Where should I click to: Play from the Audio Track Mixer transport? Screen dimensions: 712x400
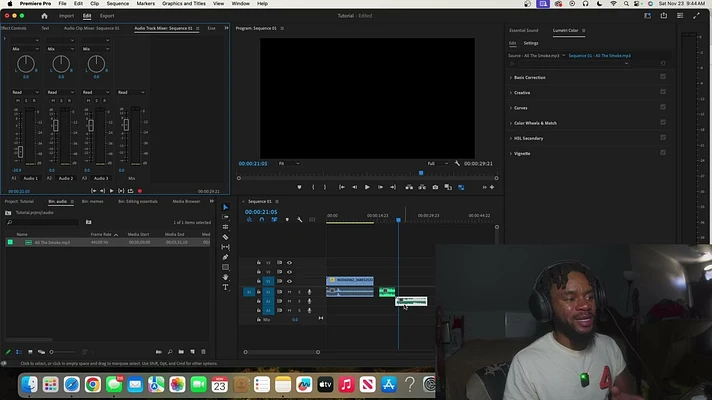(x=111, y=191)
